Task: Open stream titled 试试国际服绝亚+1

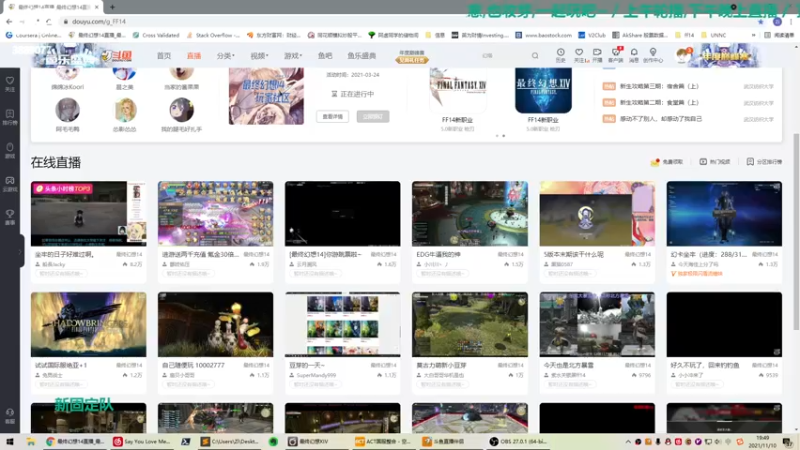Action: [x=61, y=365]
